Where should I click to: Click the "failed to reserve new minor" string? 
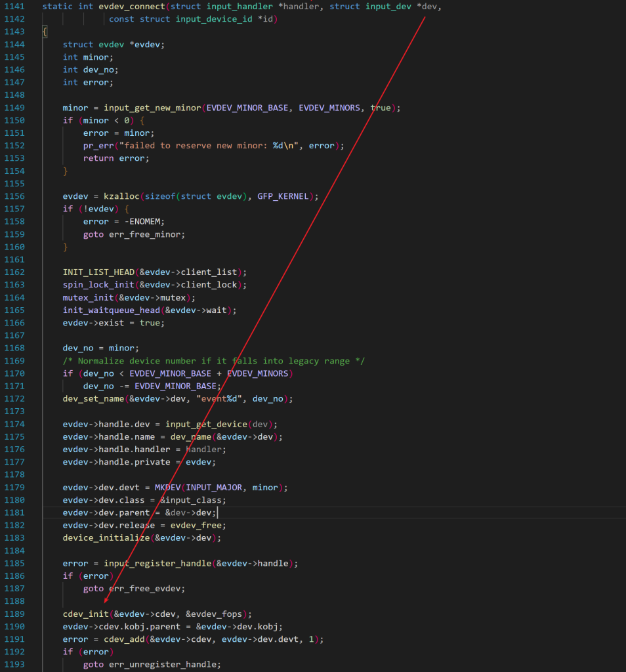[x=208, y=146]
